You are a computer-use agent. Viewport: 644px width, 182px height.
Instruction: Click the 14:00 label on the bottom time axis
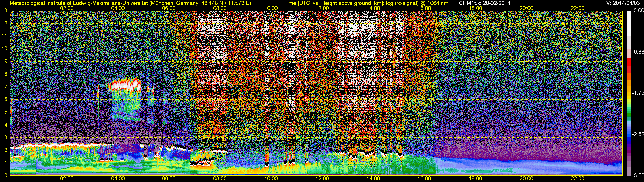(x=373, y=179)
